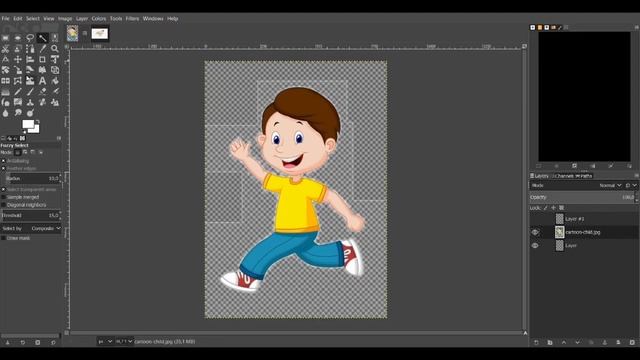
Task: Switch to the Layers tab
Action: 540,176
